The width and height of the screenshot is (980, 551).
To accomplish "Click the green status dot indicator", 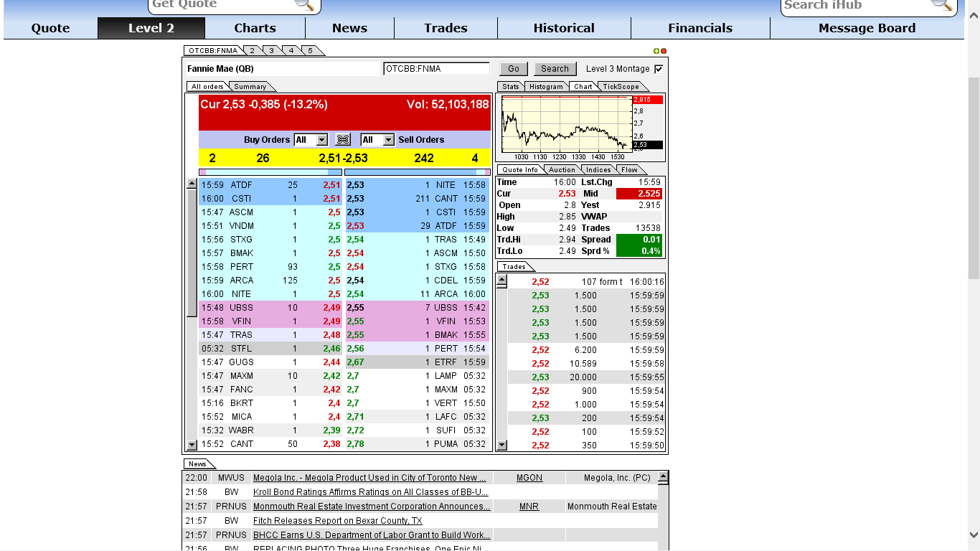I will tap(656, 50).
